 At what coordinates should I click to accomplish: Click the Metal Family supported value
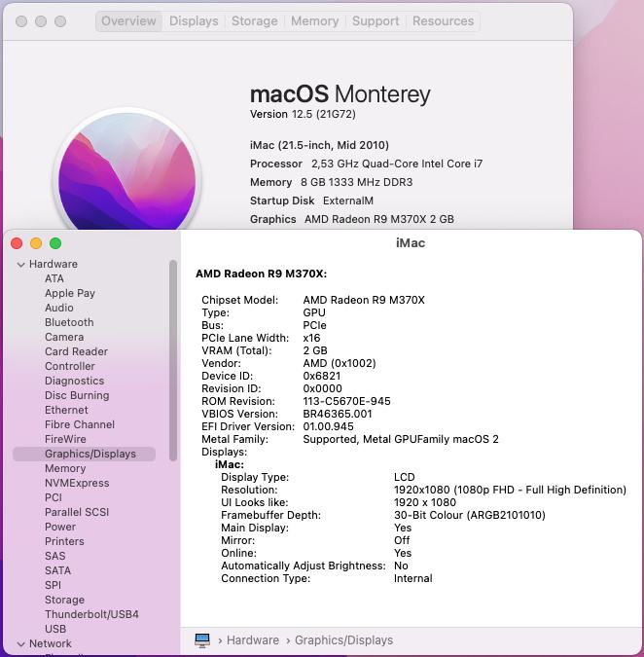pyautogui.click(x=401, y=439)
